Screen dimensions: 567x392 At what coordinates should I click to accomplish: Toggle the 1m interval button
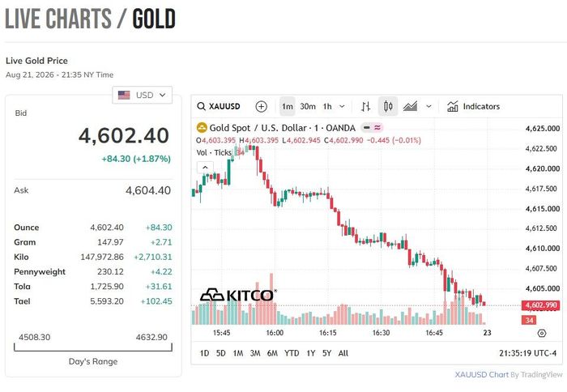[288, 106]
